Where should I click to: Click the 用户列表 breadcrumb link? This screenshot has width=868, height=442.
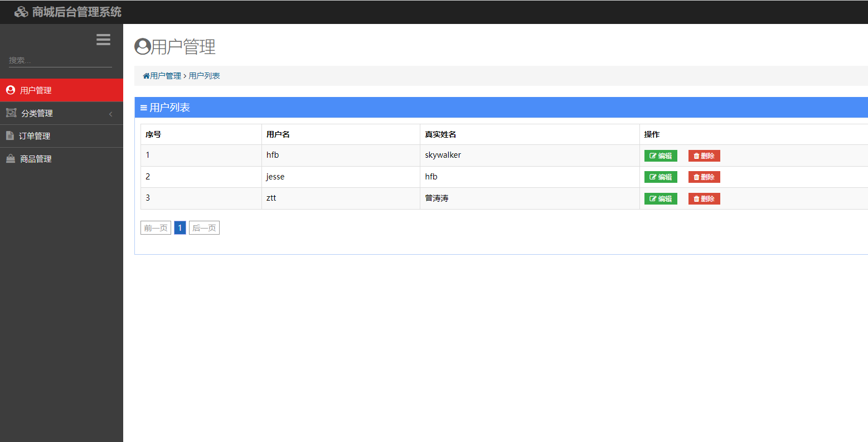pos(204,76)
